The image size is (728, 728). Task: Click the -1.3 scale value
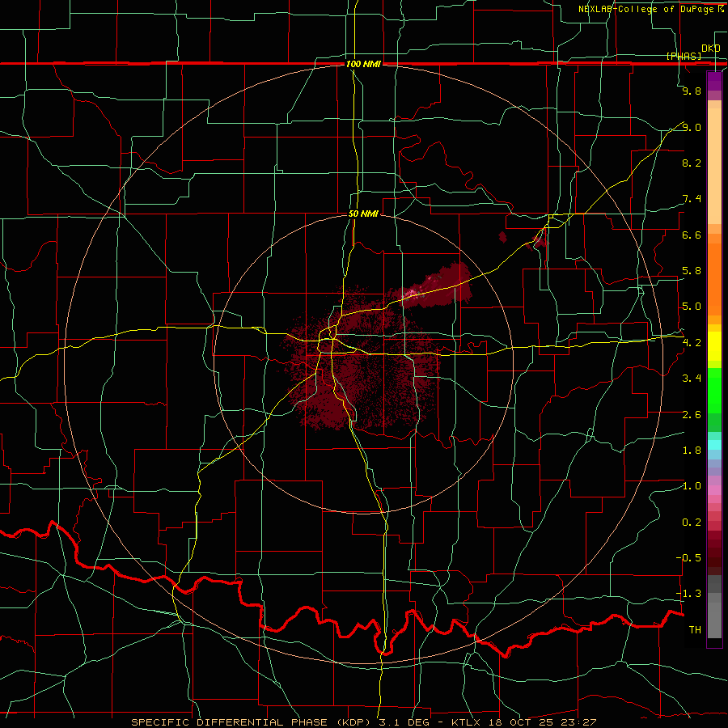point(688,594)
